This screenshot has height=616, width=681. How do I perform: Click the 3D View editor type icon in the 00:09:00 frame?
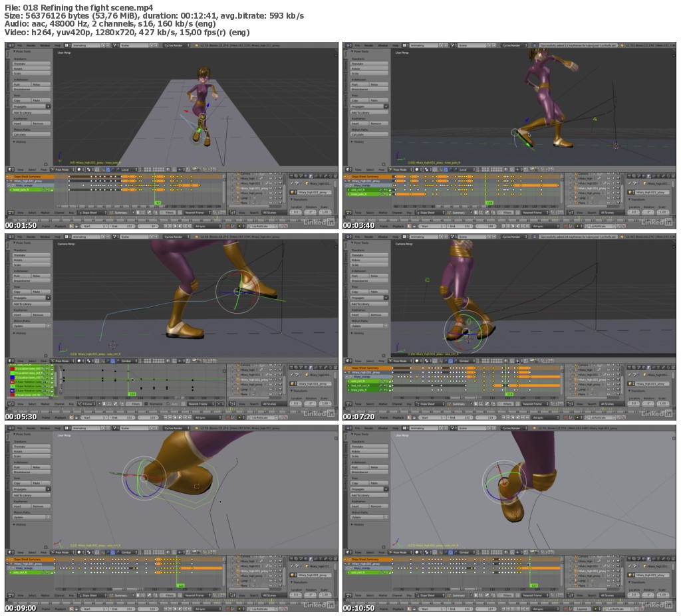10,552
